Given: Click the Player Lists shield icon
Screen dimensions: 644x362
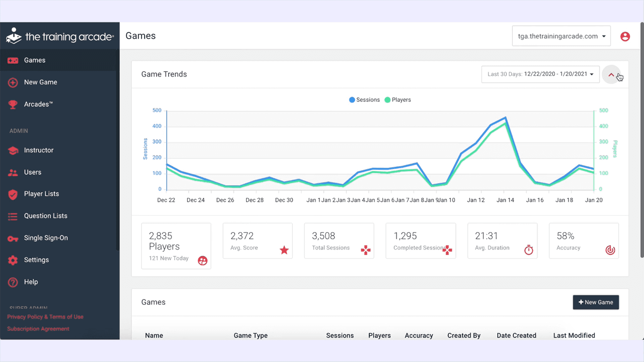Looking at the screenshot, I should [13, 194].
